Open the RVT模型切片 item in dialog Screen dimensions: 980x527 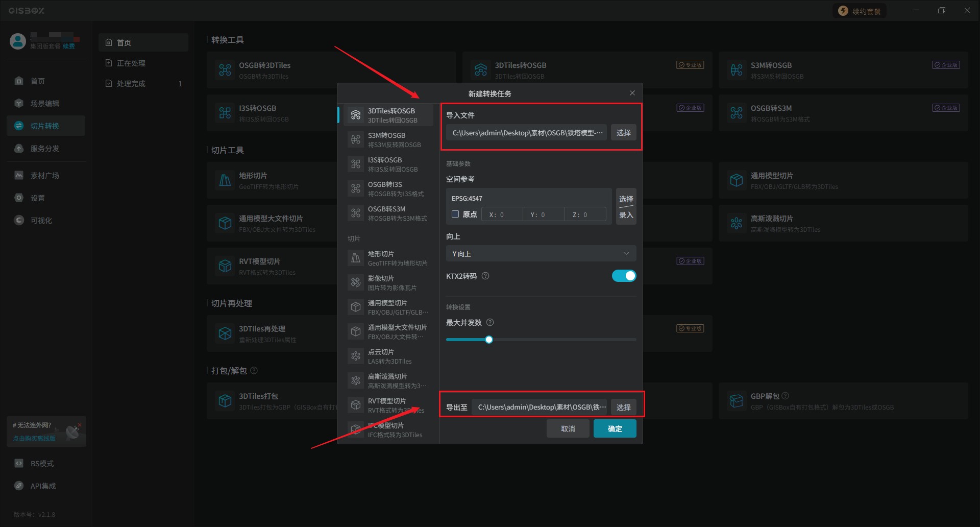[388, 405]
